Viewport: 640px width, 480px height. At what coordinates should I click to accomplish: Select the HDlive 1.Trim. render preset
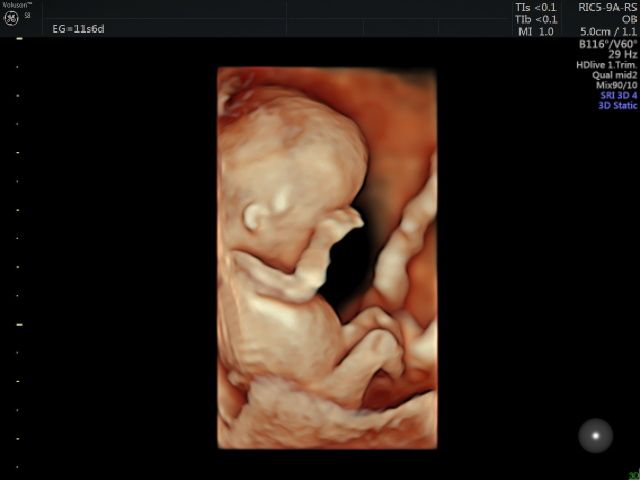(606, 65)
